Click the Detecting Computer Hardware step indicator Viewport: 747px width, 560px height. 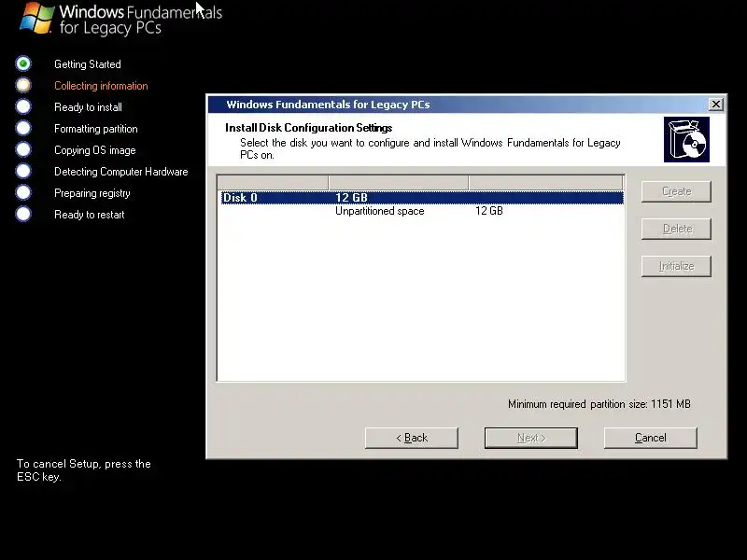click(22, 171)
